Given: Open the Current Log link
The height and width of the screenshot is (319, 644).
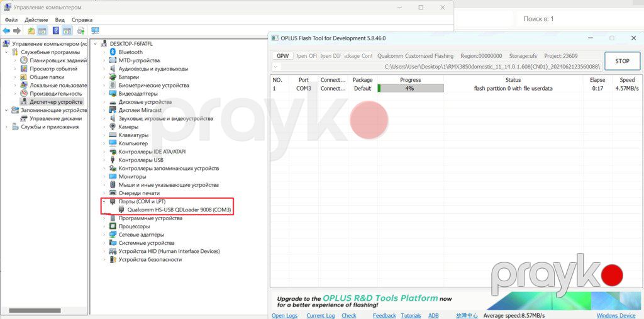Looking at the screenshot, I should pyautogui.click(x=321, y=316).
